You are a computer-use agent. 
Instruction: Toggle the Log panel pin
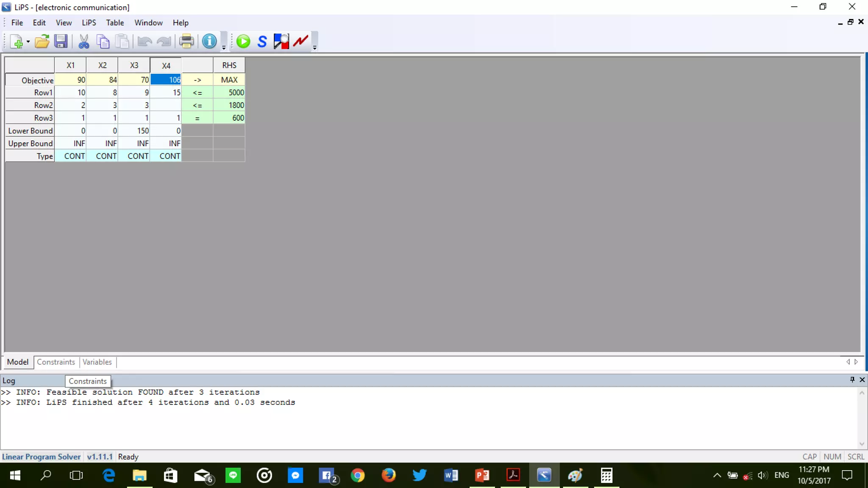pyautogui.click(x=852, y=380)
